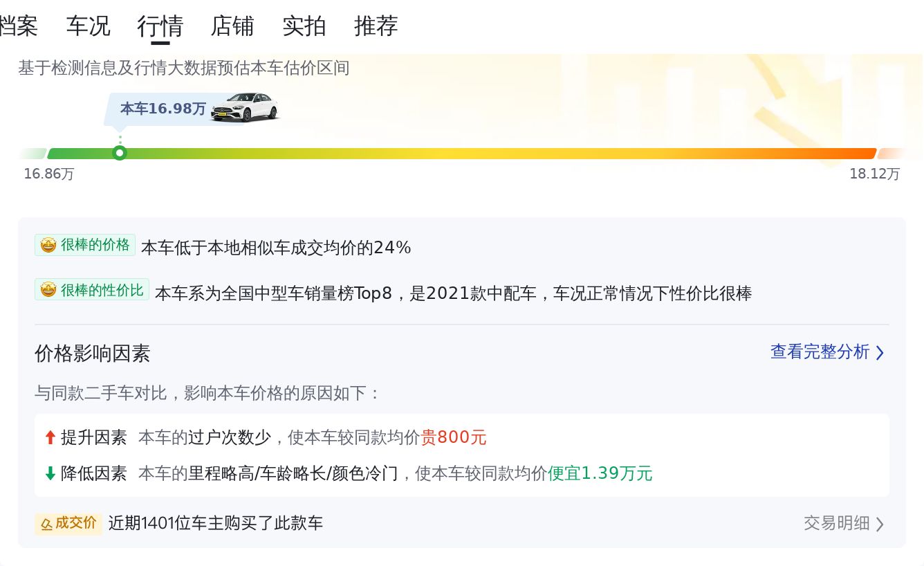Click the 本车16.98万 price bubble
The image size is (924, 566).
click(x=163, y=109)
